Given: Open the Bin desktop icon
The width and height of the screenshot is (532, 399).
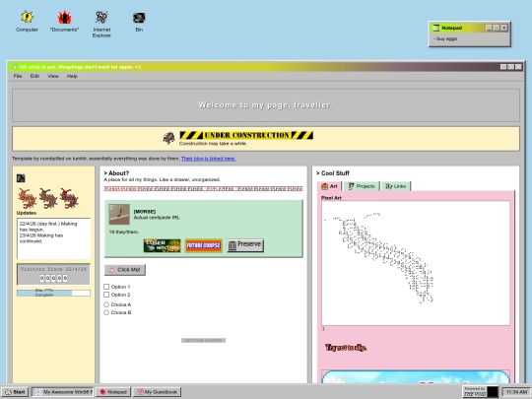Looking at the screenshot, I should pyautogui.click(x=139, y=21).
